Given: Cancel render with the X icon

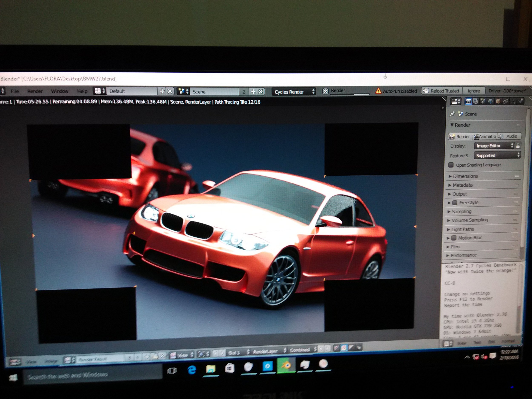Looking at the screenshot, I should (x=325, y=91).
